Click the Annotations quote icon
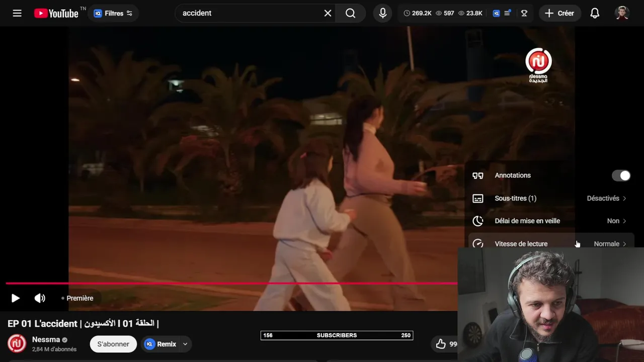This screenshot has width=644, height=362. (x=478, y=175)
